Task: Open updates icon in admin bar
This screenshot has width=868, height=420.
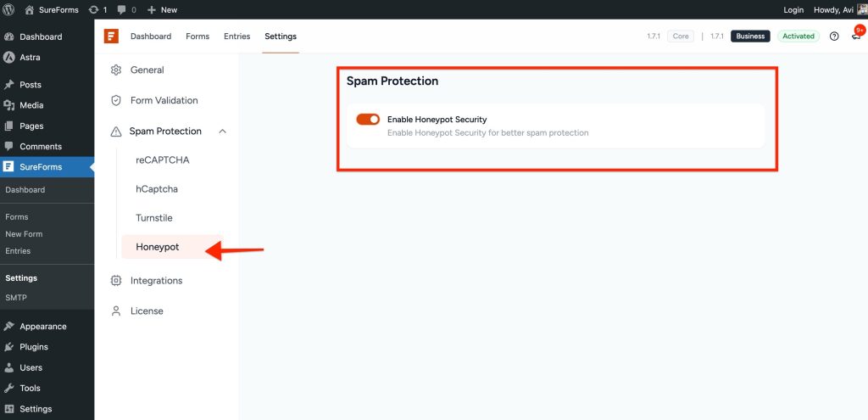Action: click(98, 9)
